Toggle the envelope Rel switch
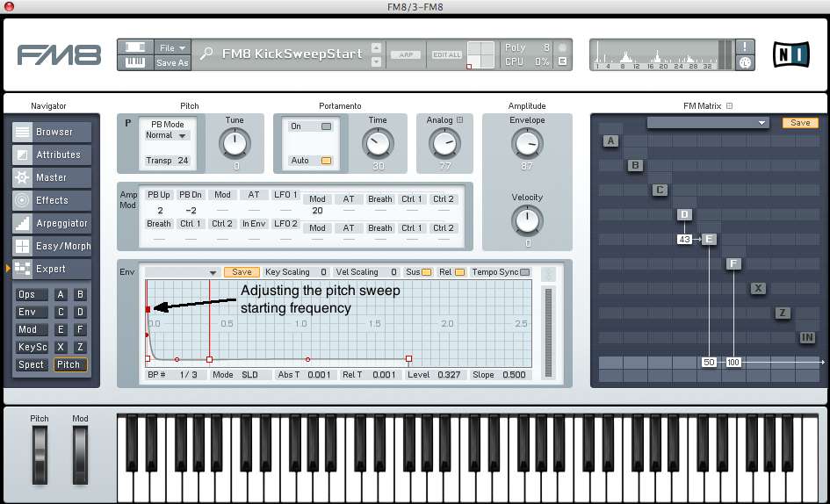 [459, 272]
